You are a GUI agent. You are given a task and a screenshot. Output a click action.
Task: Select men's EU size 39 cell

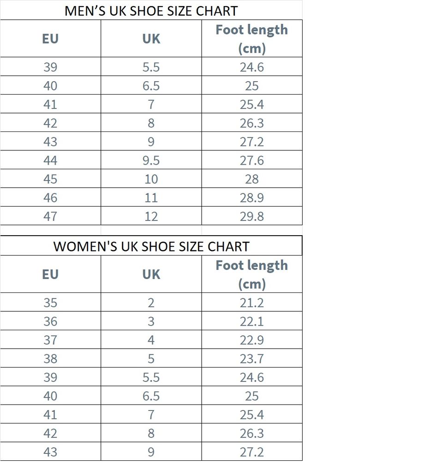point(50,66)
